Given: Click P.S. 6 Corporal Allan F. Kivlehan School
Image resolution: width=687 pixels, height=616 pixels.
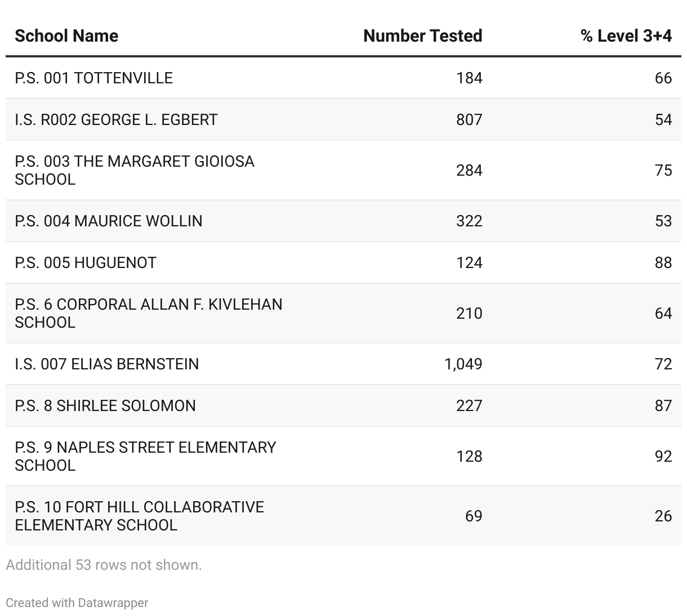Looking at the screenshot, I should click(149, 313).
